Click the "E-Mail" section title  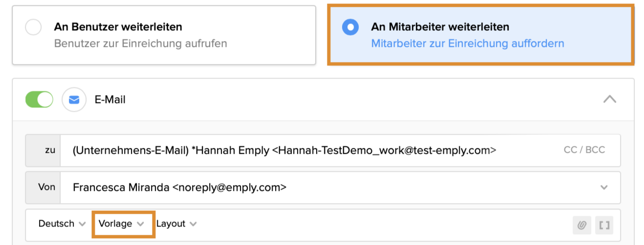[110, 100]
